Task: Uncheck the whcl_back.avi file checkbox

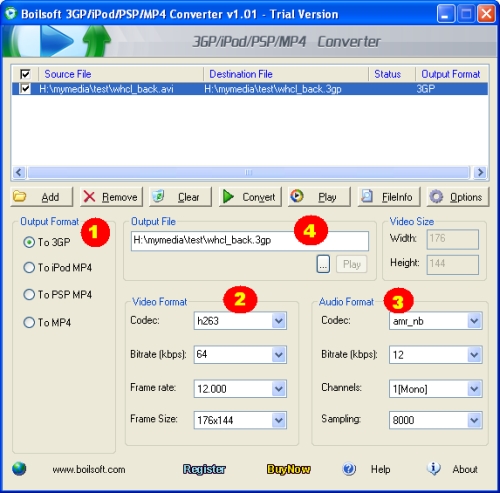Action: point(25,89)
